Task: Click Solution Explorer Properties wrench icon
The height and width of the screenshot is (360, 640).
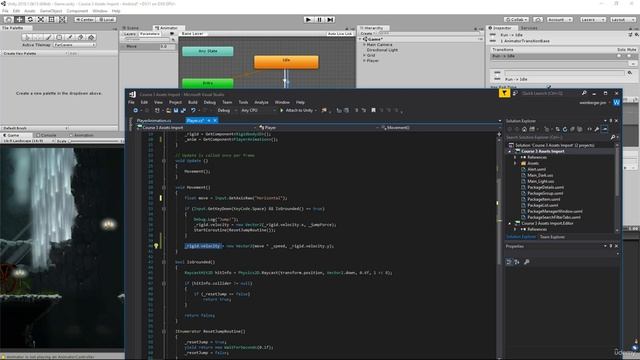Action: click(x=597, y=129)
